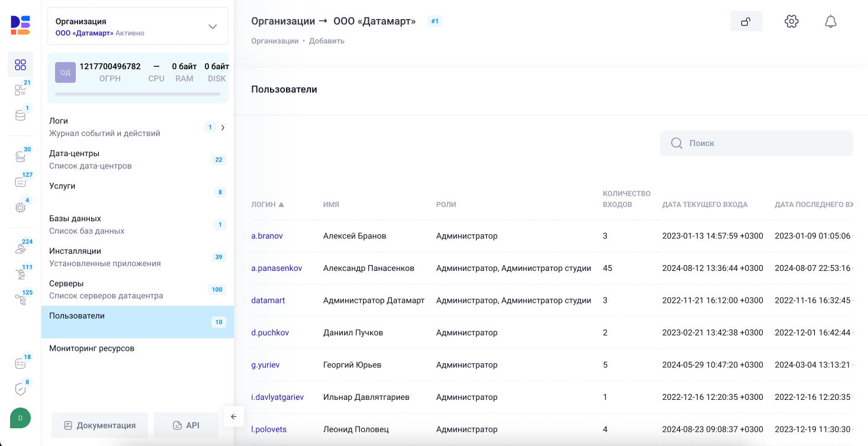
Task: Select the servers stack icon showing 30
Action: pos(20,156)
